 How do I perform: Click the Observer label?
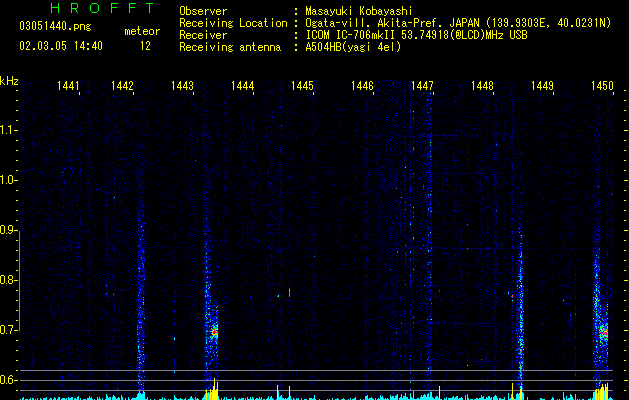coord(203,11)
